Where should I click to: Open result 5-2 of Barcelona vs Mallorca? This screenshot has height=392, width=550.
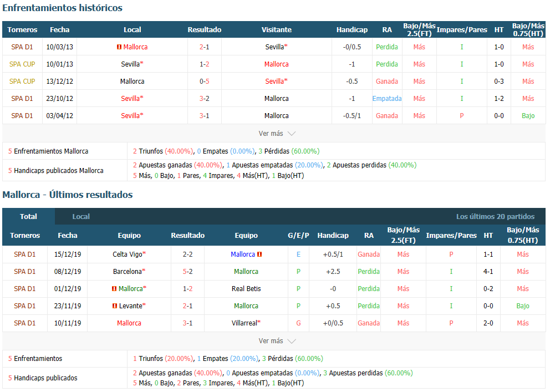(x=187, y=271)
